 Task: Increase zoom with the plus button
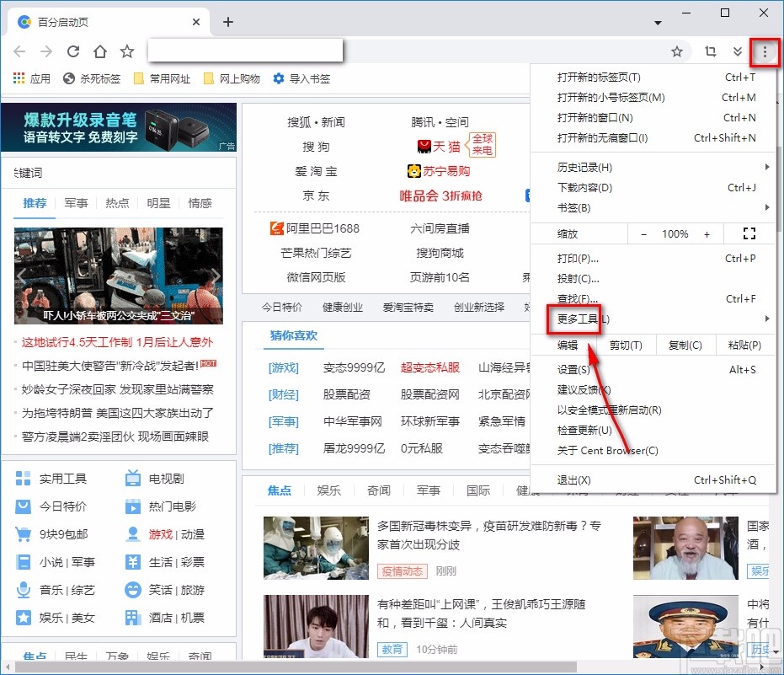pyautogui.click(x=707, y=234)
